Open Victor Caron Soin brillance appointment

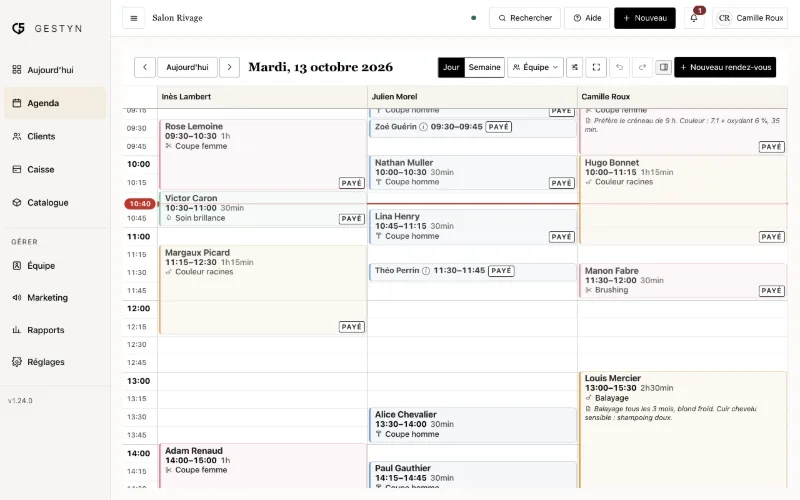tap(263, 209)
